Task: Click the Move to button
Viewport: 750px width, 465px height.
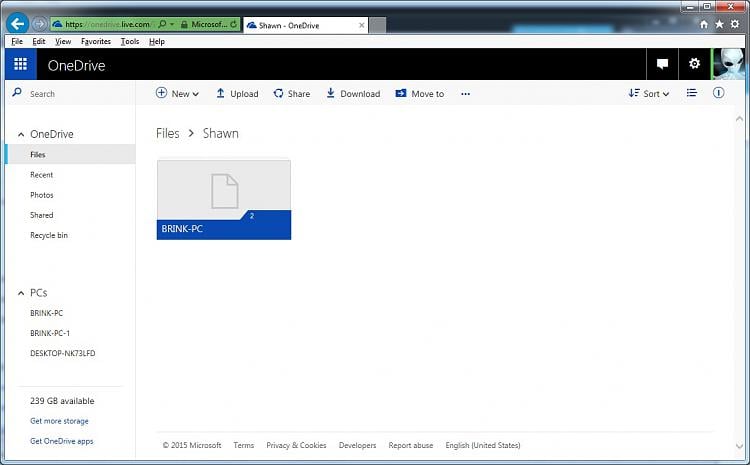Action: [420, 94]
